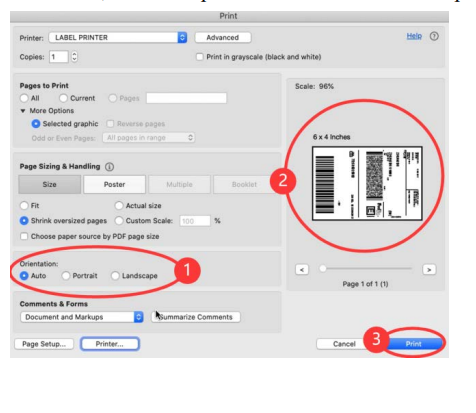This screenshot has height=413, width=476.
Task: Open the Help link
Action: pyautogui.click(x=414, y=36)
